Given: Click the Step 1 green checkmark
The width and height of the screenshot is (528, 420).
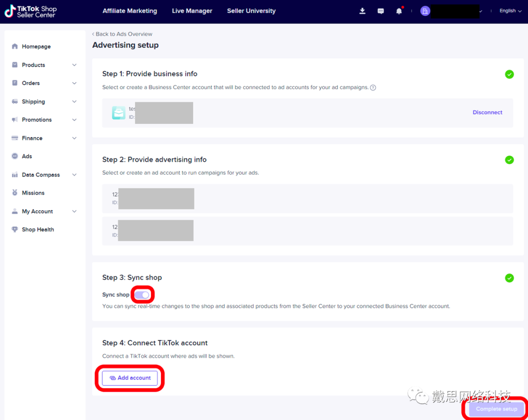Looking at the screenshot, I should point(509,74).
